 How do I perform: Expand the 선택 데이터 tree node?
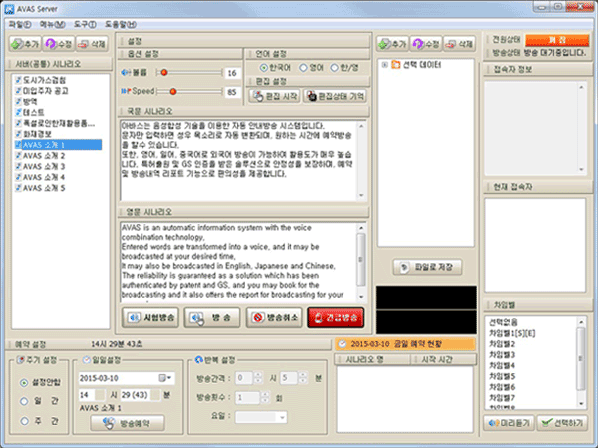pyautogui.click(x=385, y=65)
